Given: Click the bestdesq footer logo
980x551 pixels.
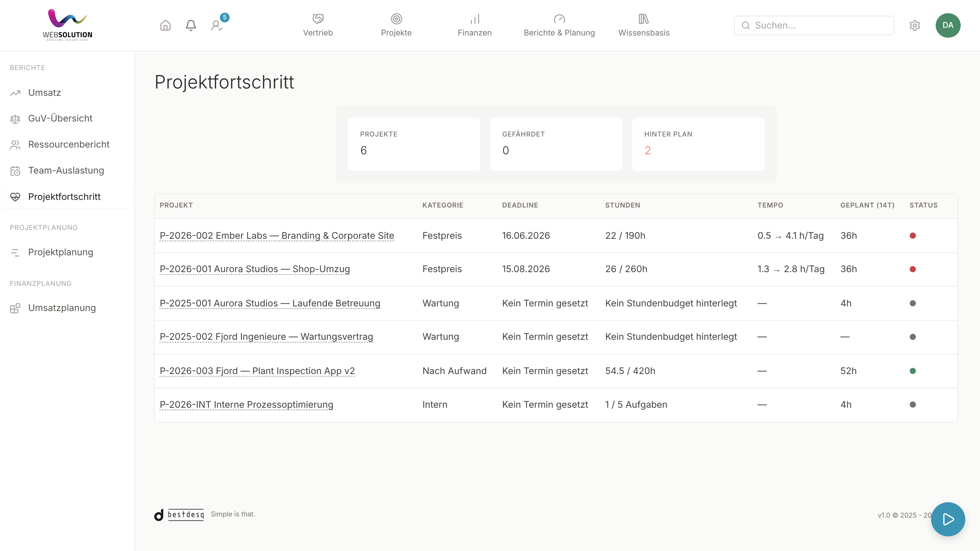Looking at the screenshot, I should (179, 515).
